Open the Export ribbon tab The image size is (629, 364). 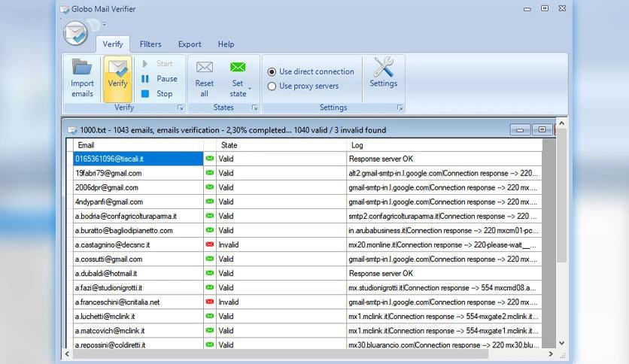(x=190, y=44)
